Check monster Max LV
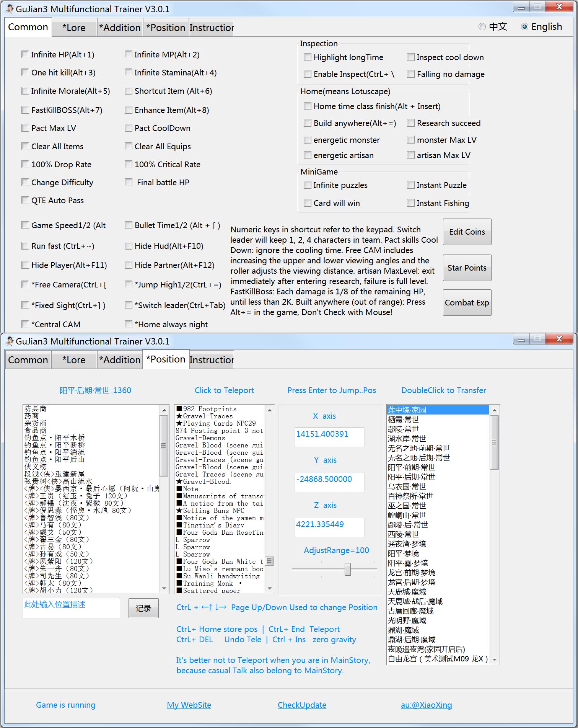 click(x=411, y=140)
